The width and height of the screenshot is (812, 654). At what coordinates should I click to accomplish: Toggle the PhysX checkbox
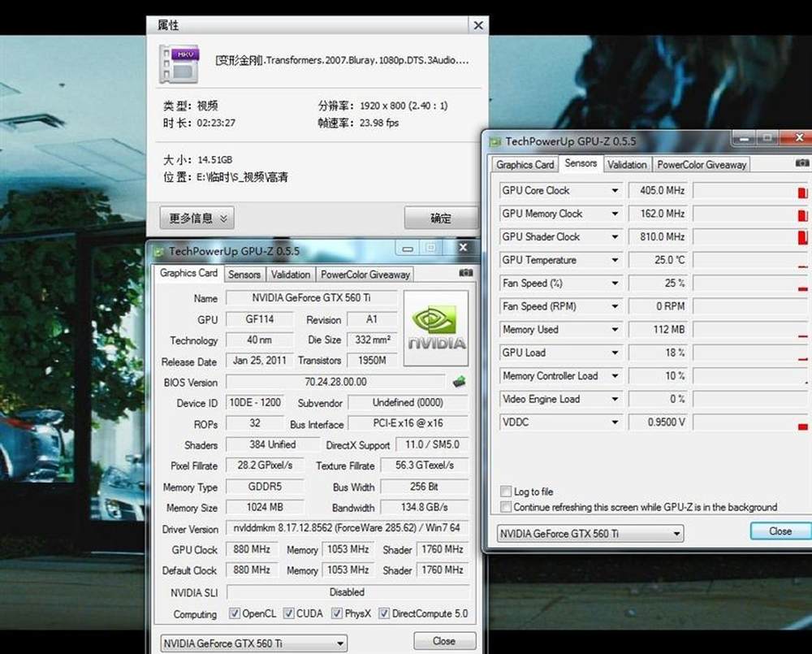click(x=337, y=613)
